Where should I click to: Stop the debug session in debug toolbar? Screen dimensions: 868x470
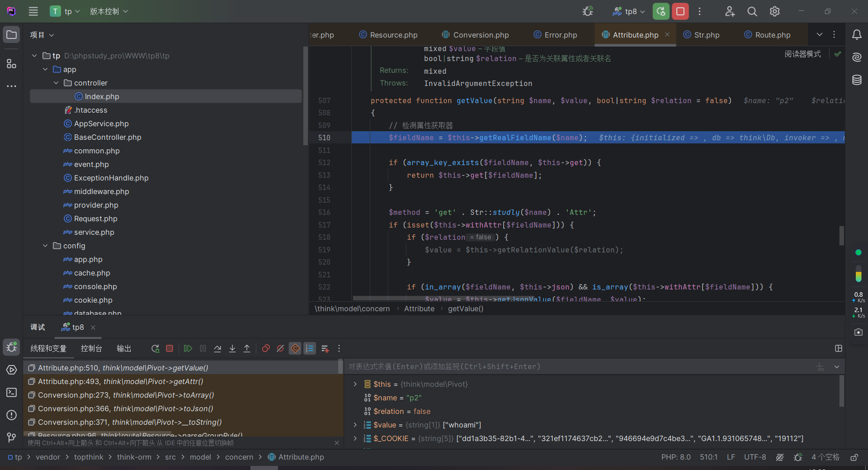(170, 348)
